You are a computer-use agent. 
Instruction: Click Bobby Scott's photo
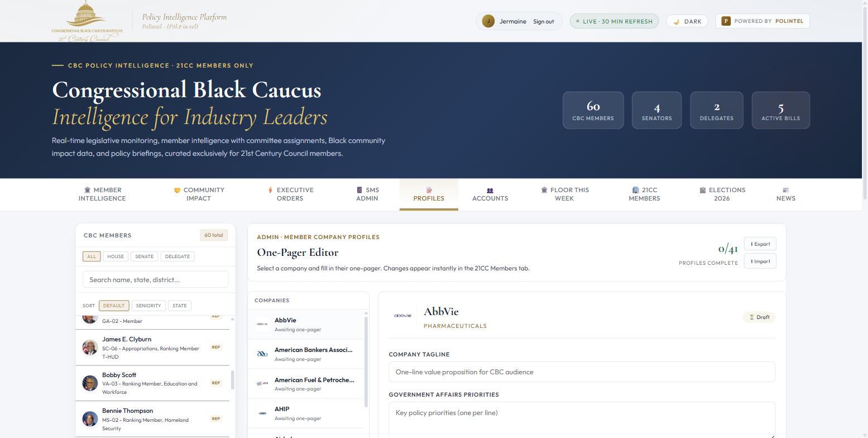[x=90, y=383]
